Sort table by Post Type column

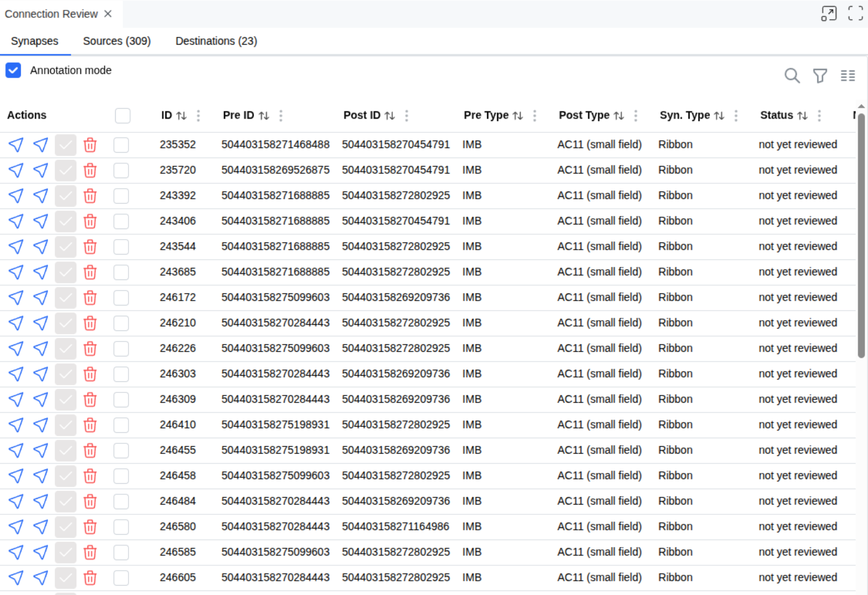[619, 116]
